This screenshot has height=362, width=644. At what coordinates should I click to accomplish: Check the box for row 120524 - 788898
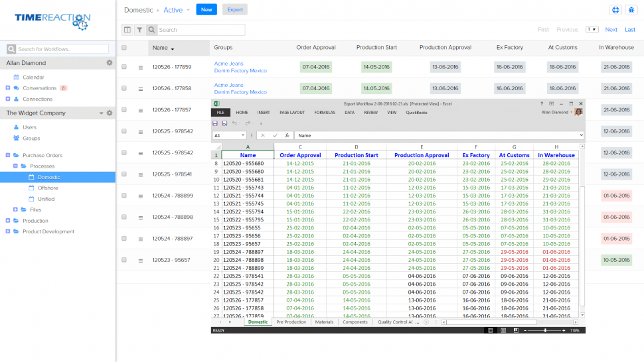tap(124, 217)
